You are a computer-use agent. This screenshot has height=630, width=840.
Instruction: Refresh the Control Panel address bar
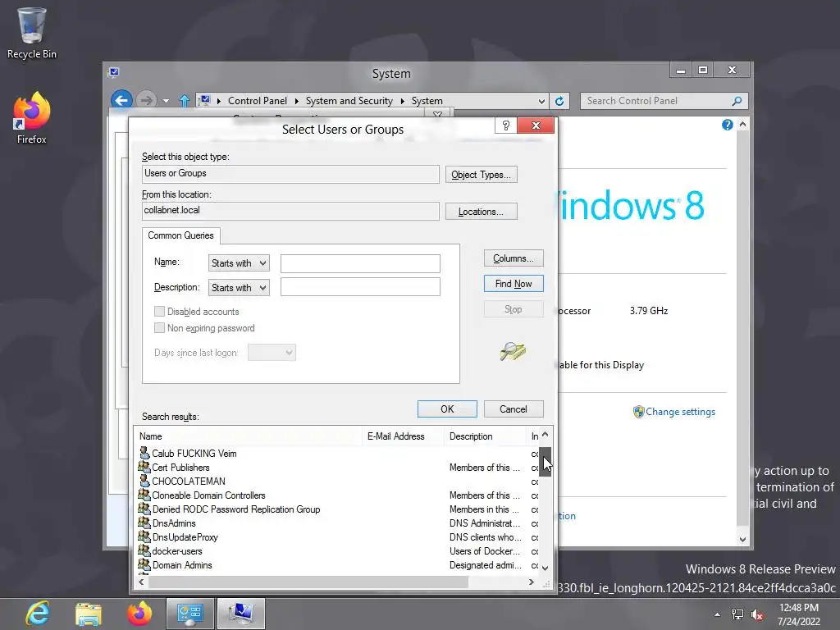559,101
